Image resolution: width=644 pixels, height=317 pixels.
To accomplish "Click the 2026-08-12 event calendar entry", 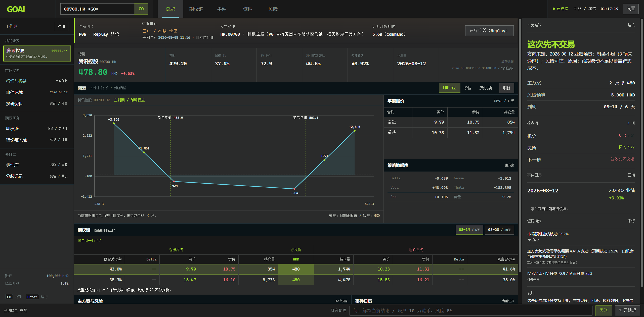I will point(581,194).
